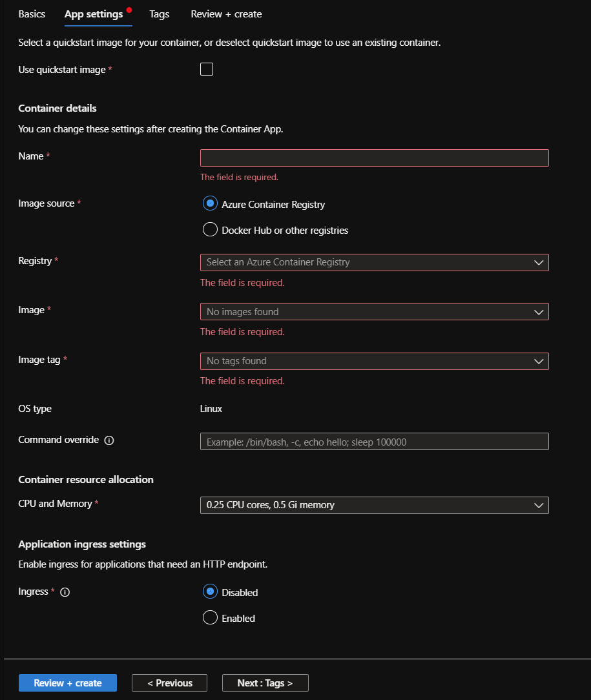Open the Registry dropdown

[x=374, y=262]
